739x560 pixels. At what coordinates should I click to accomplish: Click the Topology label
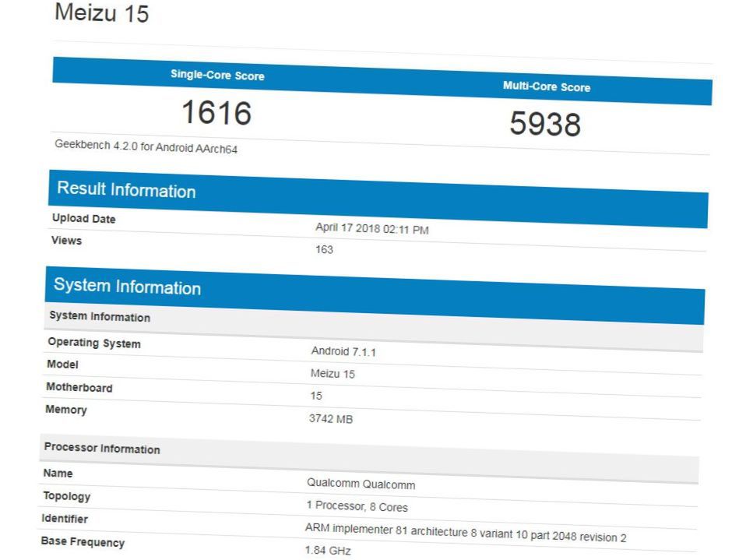[x=66, y=496]
